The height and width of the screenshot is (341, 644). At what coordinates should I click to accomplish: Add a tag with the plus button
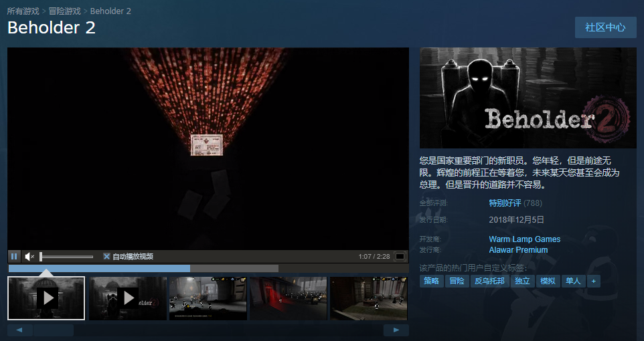click(x=594, y=281)
